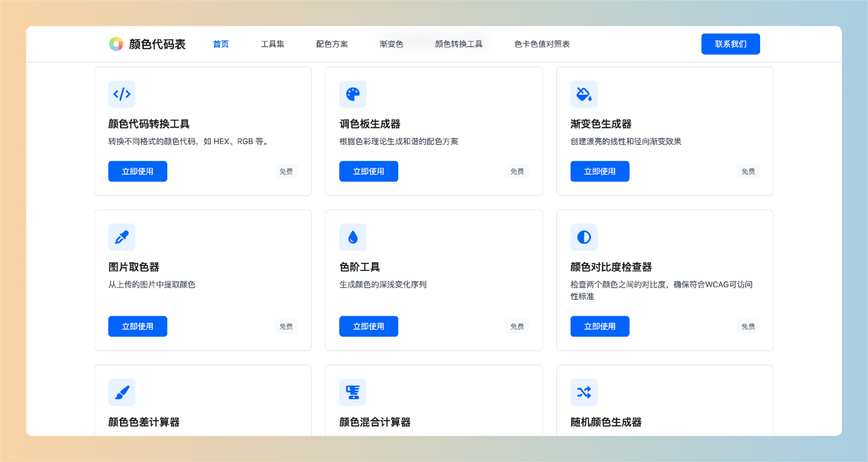Click 立即使用 under 色阶工具

(x=369, y=326)
